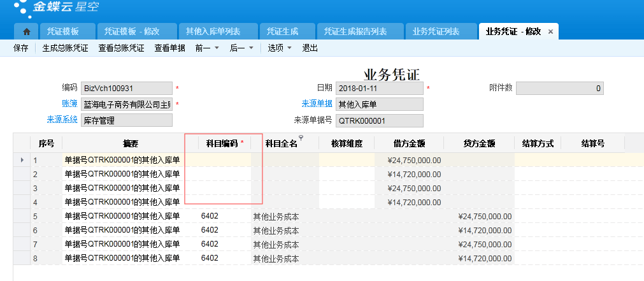Expand the 后一 dropdown arrow

click(250, 48)
